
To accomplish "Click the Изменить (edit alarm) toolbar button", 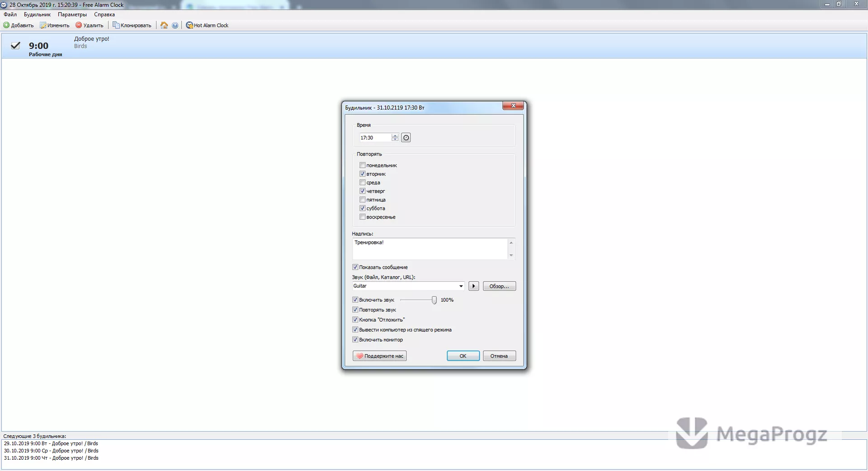I will (55, 25).
